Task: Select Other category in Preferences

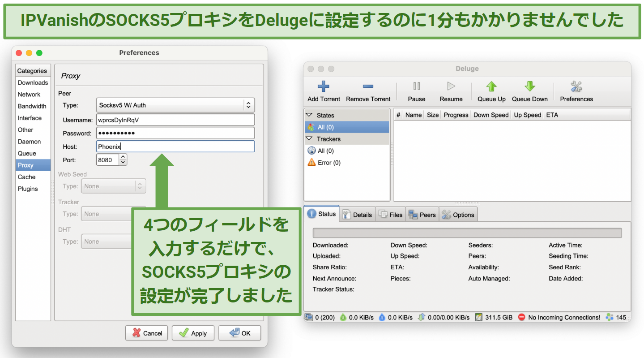Action: point(33,130)
